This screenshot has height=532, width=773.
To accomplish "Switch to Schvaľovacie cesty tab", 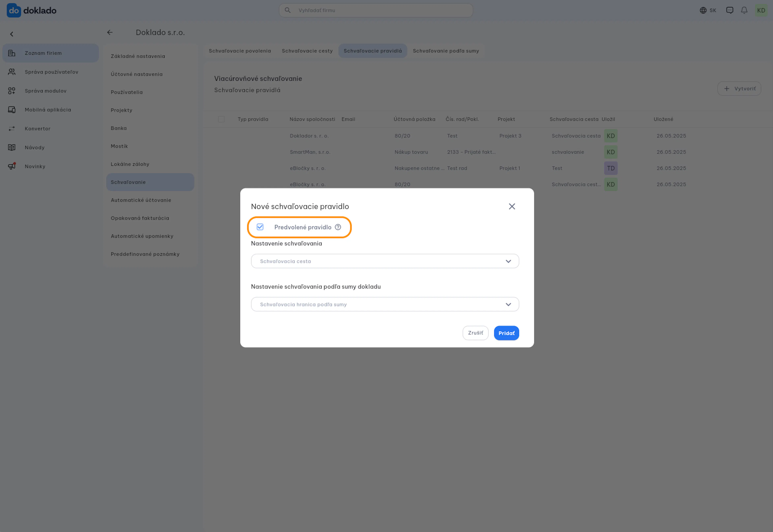I will point(307,51).
